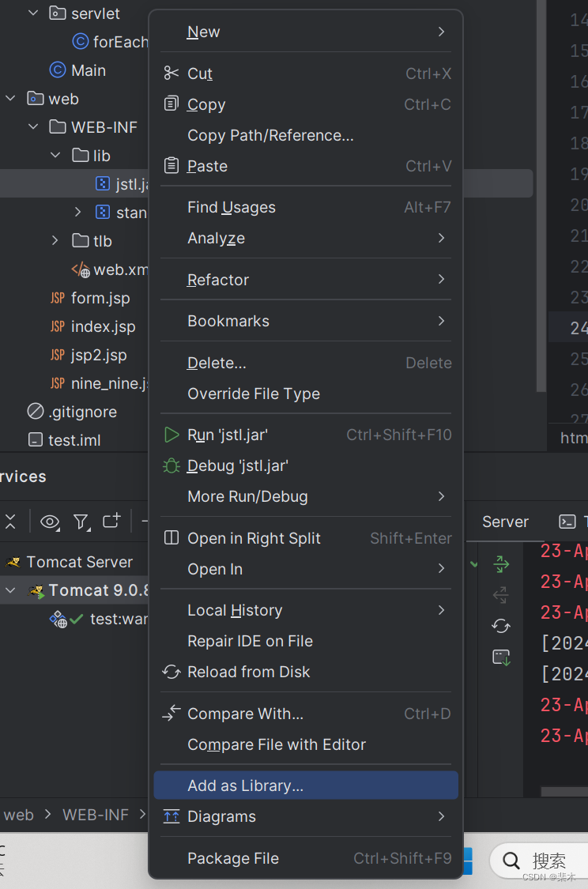This screenshot has width=588, height=889.
Task: Open the New submenu
Action: point(306,32)
